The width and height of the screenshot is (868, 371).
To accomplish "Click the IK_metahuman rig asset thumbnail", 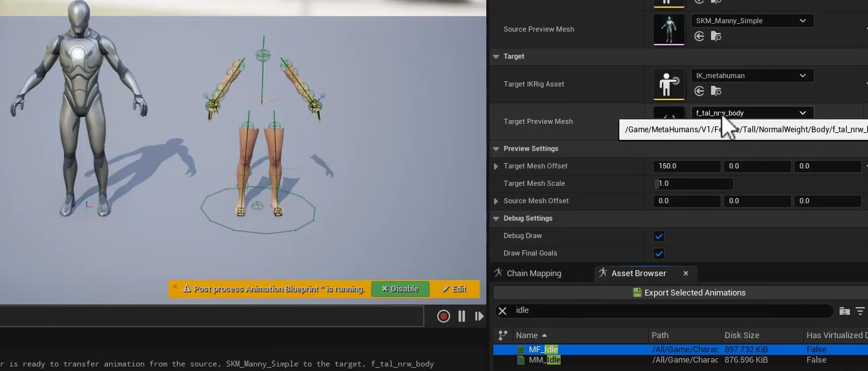I will pos(669,84).
